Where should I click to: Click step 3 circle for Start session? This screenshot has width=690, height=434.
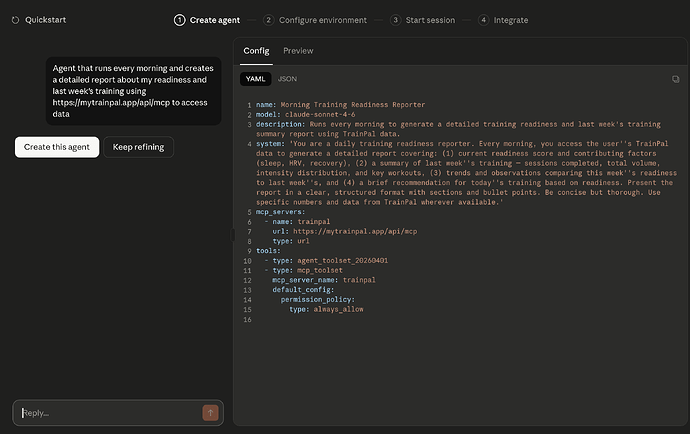pos(395,20)
